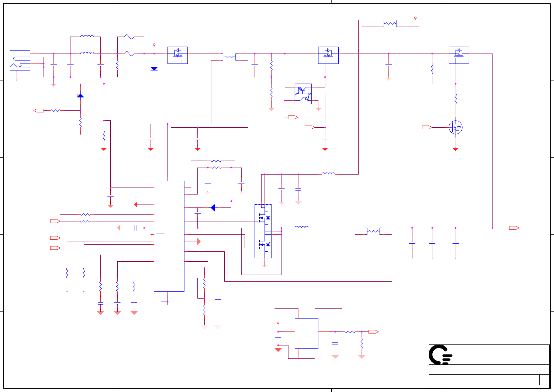Select the port flag right of the bottom regulator

(374, 332)
